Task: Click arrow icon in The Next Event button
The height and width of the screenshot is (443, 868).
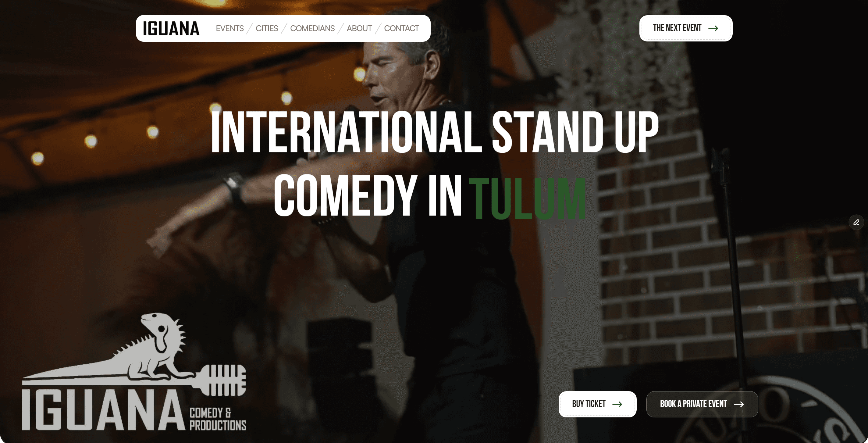Action: point(713,28)
